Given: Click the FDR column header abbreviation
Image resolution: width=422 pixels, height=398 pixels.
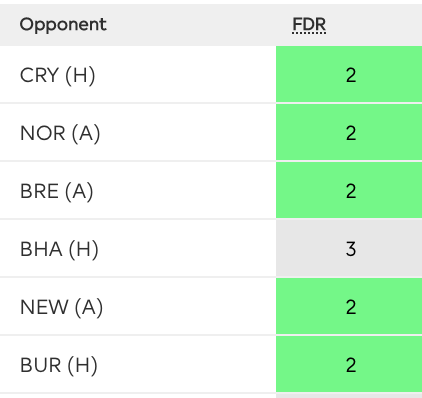Looking at the screenshot, I should (x=309, y=25).
